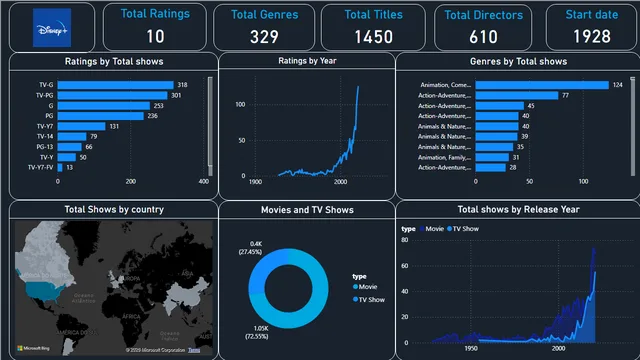Select the Total Genres card showing 329
This screenshot has height=360, width=640.
264,27
